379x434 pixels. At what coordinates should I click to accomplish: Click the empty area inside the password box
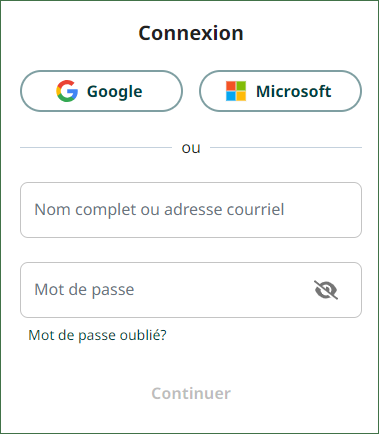(x=223, y=290)
